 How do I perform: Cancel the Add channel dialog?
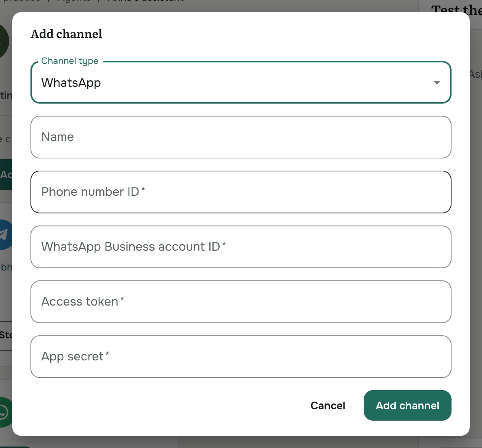pos(328,406)
